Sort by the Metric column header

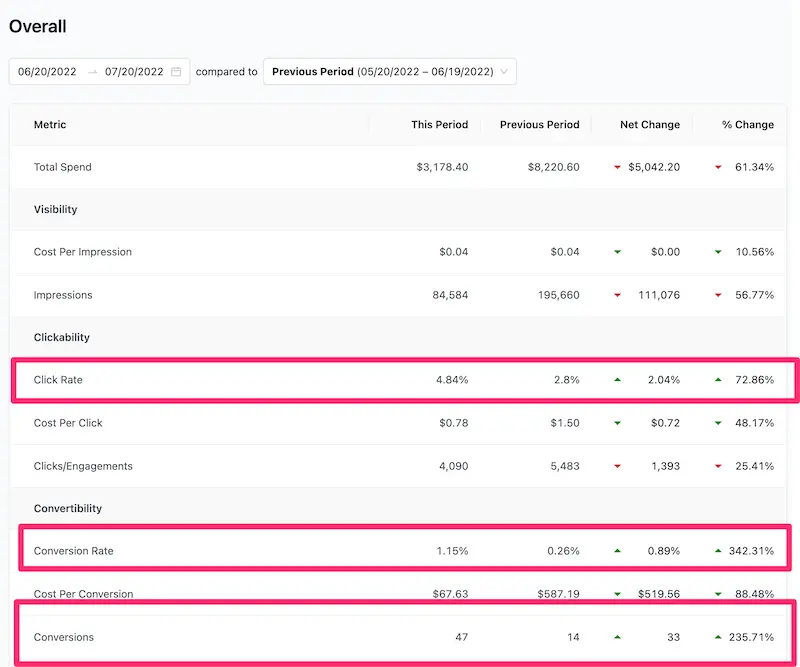(x=50, y=125)
